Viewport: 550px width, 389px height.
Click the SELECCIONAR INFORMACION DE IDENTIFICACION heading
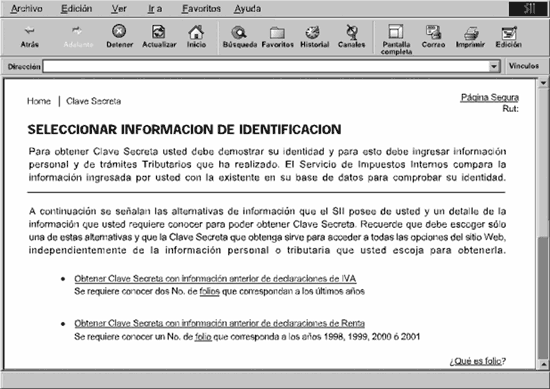[x=185, y=129]
